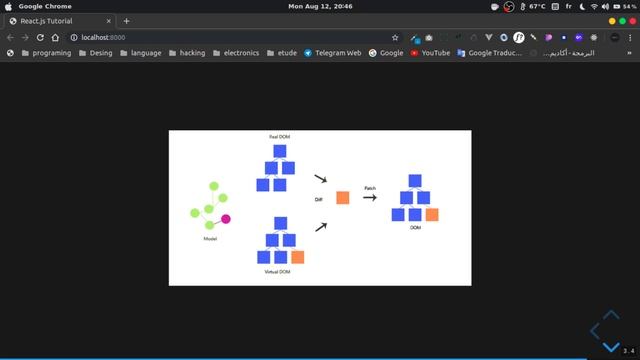
Task: Open the Wi-Fi network menu
Action: (594, 7)
